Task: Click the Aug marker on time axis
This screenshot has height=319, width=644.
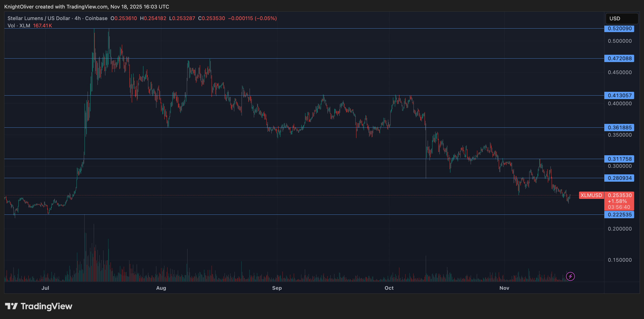Action: click(161, 288)
